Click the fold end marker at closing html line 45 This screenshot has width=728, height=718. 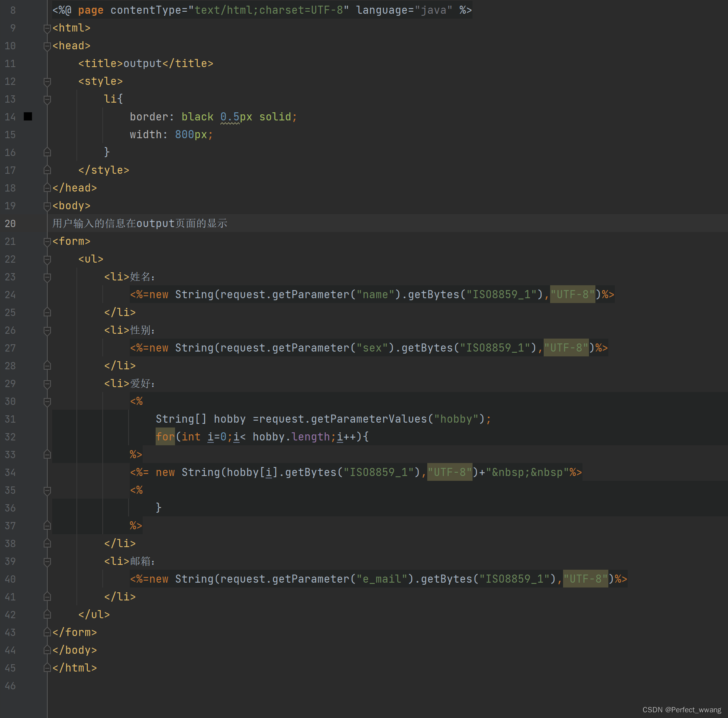(x=47, y=668)
